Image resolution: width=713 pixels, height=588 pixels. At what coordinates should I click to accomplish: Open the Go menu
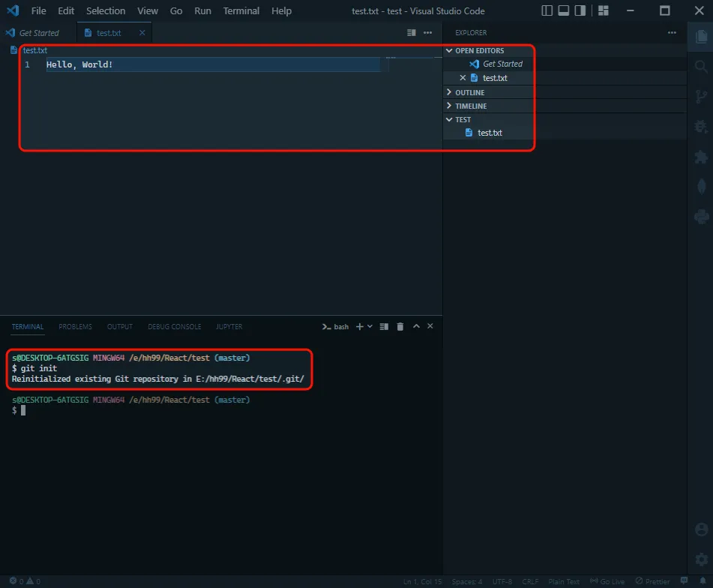pyautogui.click(x=176, y=11)
